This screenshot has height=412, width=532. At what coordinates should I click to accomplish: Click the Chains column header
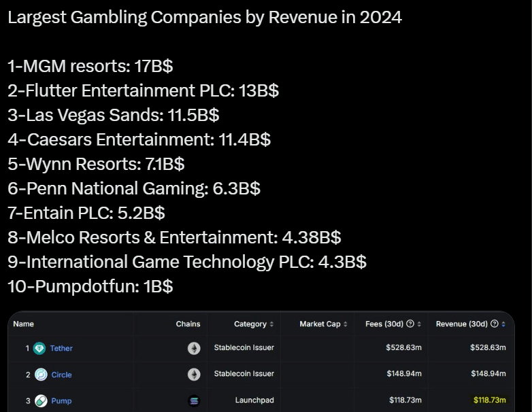click(188, 324)
